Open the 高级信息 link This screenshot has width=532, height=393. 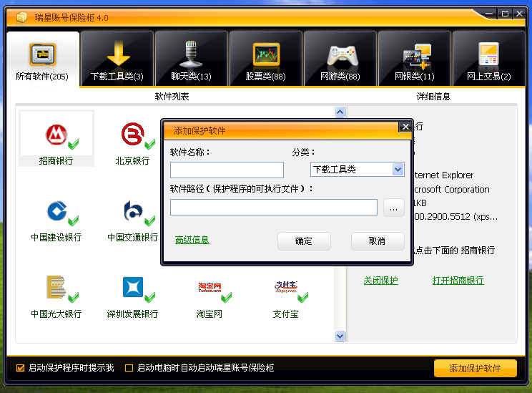[192, 240]
